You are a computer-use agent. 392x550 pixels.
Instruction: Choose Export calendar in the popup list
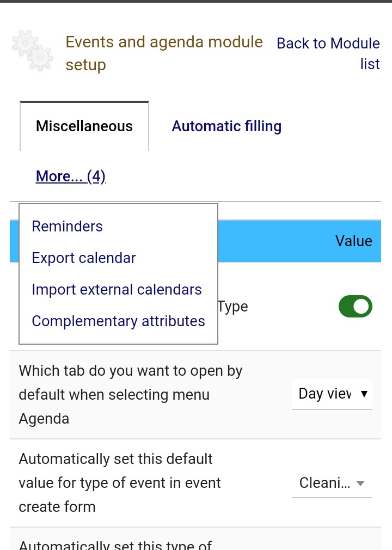pyautogui.click(x=84, y=258)
